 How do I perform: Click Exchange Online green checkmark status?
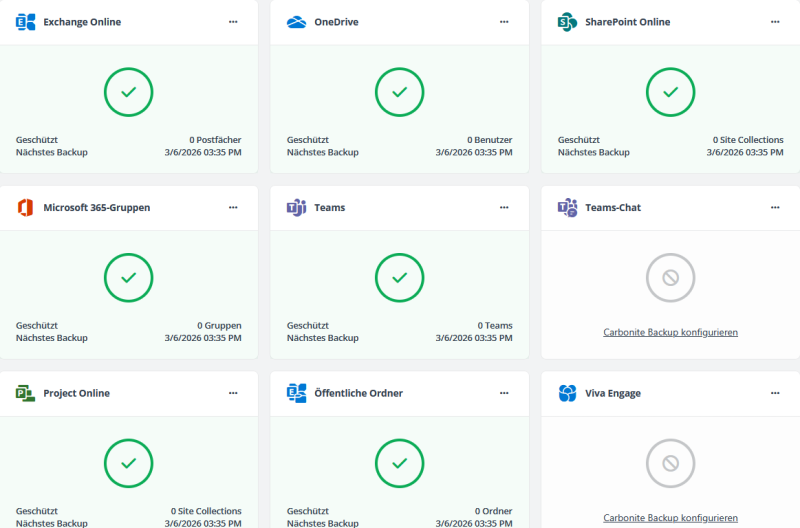click(129, 92)
